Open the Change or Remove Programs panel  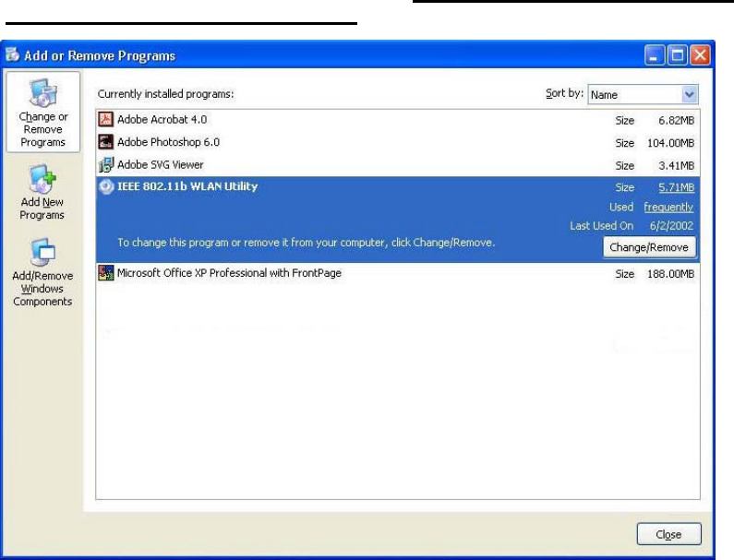tap(43, 113)
